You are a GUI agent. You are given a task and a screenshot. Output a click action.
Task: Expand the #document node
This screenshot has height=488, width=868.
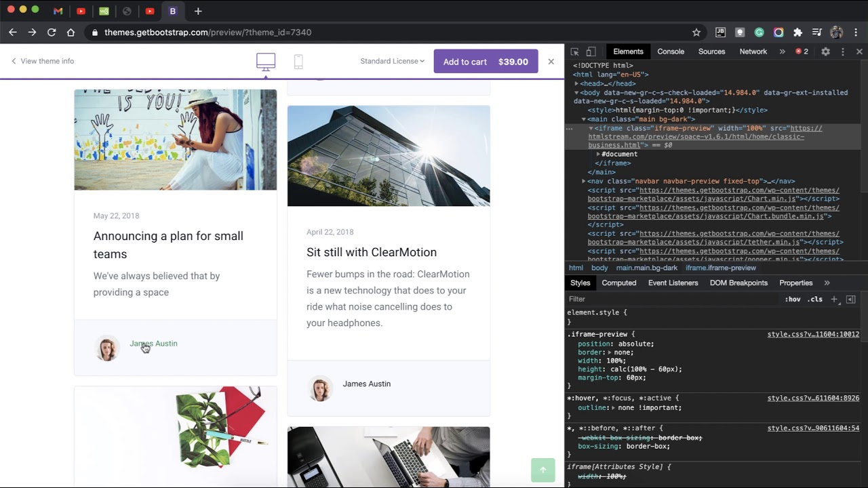click(597, 154)
